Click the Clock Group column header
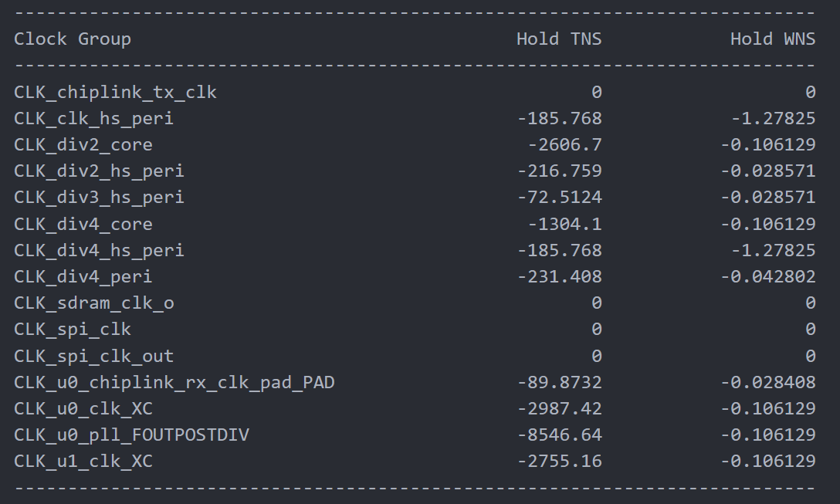Screen dimensions: 840x504 coord(73,39)
